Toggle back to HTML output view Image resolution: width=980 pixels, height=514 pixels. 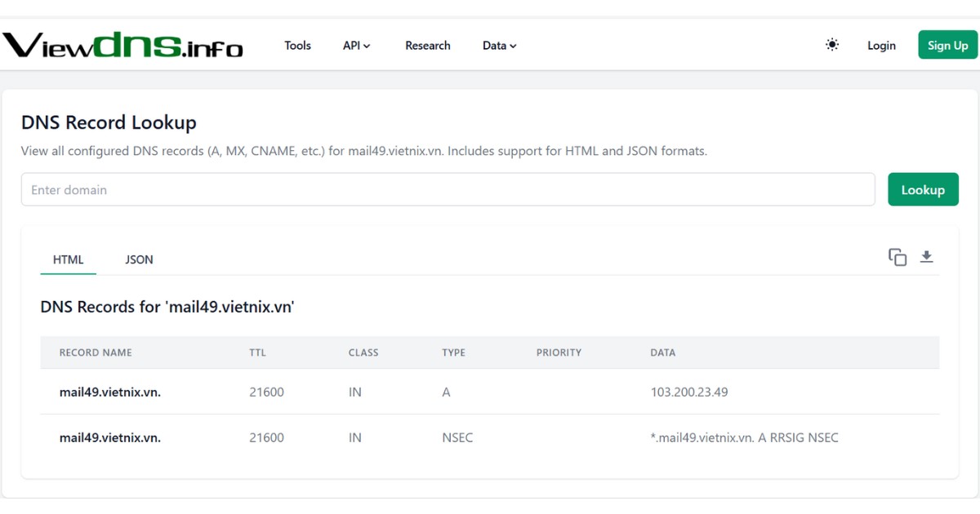coord(68,259)
